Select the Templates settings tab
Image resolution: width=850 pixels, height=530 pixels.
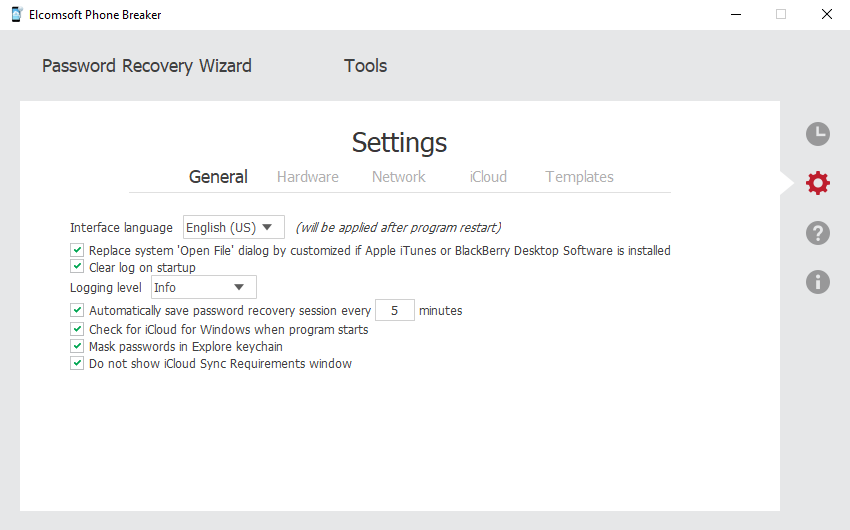(579, 177)
